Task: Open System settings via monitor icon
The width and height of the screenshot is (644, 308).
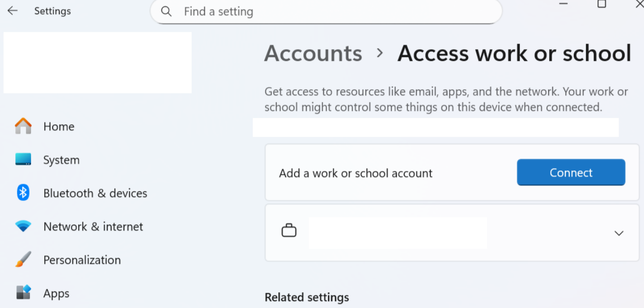Action: [x=23, y=160]
